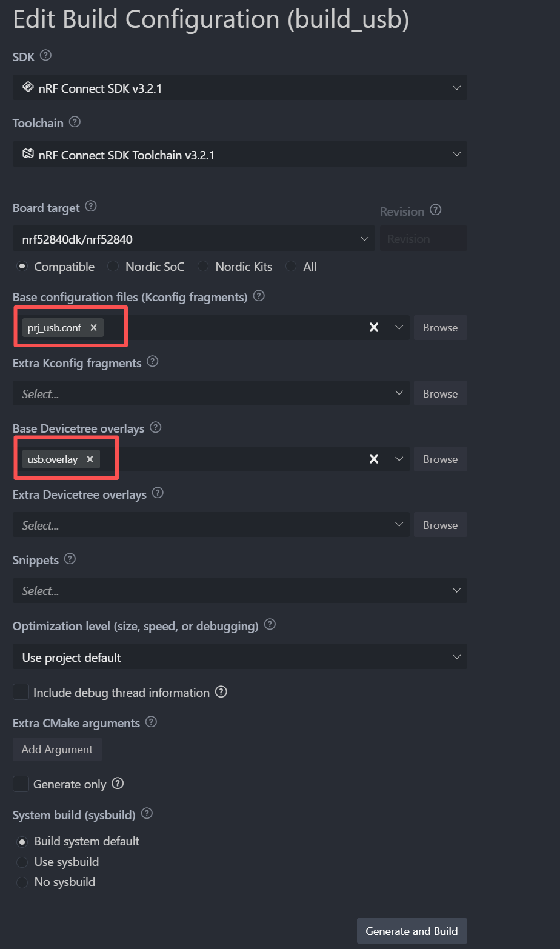Click help icon beside Revision label
The width and height of the screenshot is (560, 949).
(x=435, y=210)
